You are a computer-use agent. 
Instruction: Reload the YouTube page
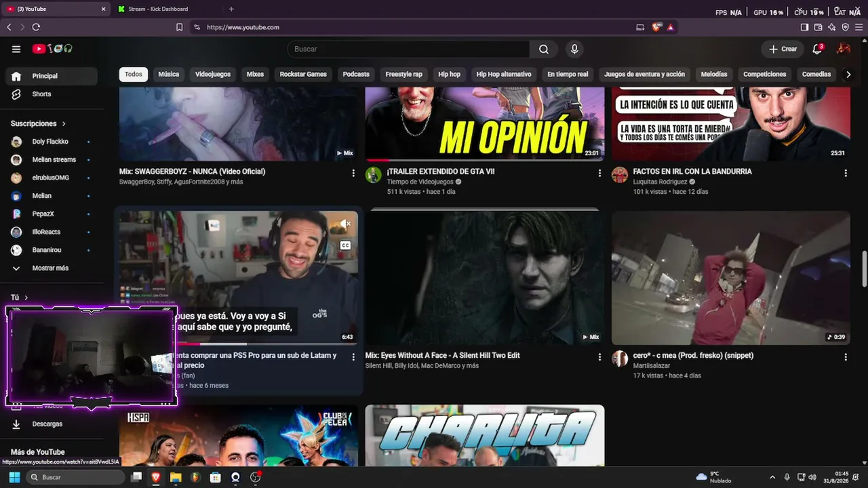[x=36, y=27]
